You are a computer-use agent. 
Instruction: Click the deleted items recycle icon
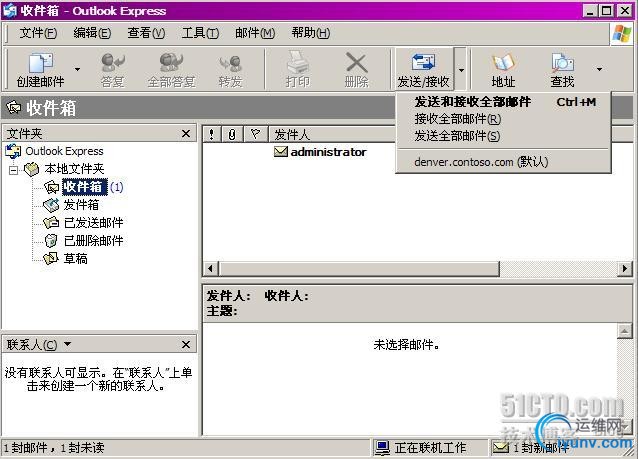[x=51, y=240]
